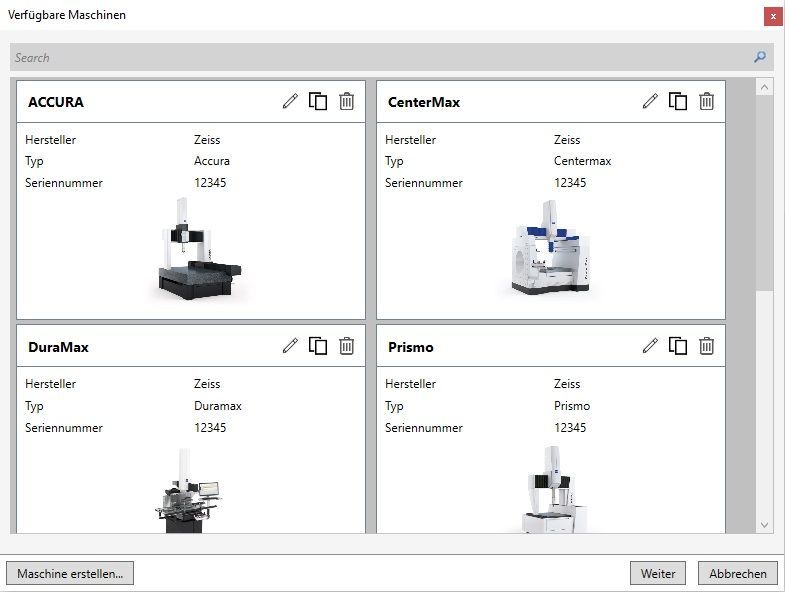Click the ACCURA card title
Screen dimensions: 785x592
(x=56, y=102)
